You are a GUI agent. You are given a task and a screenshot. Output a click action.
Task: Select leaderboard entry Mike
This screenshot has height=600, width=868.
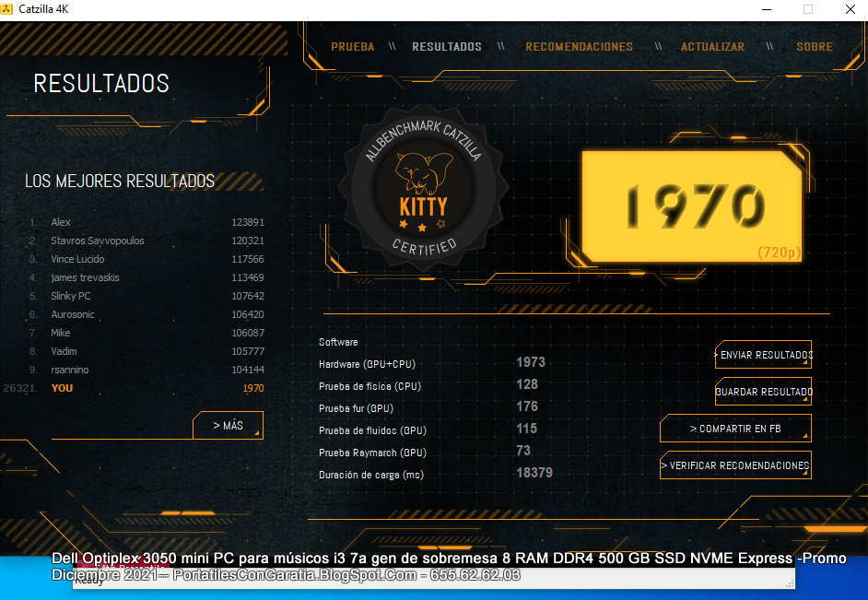pos(147,333)
